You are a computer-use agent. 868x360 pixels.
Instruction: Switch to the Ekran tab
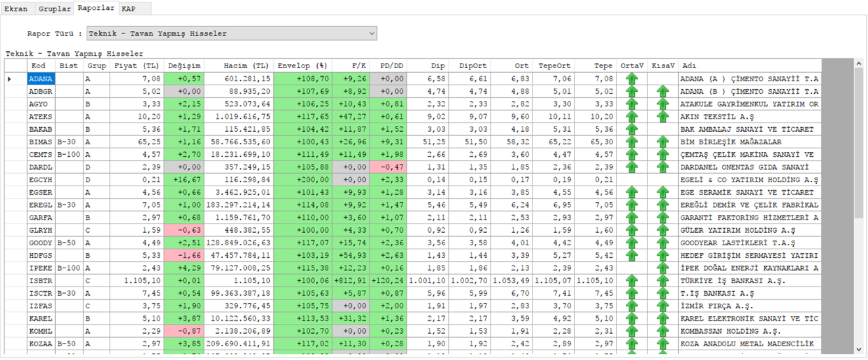16,9
